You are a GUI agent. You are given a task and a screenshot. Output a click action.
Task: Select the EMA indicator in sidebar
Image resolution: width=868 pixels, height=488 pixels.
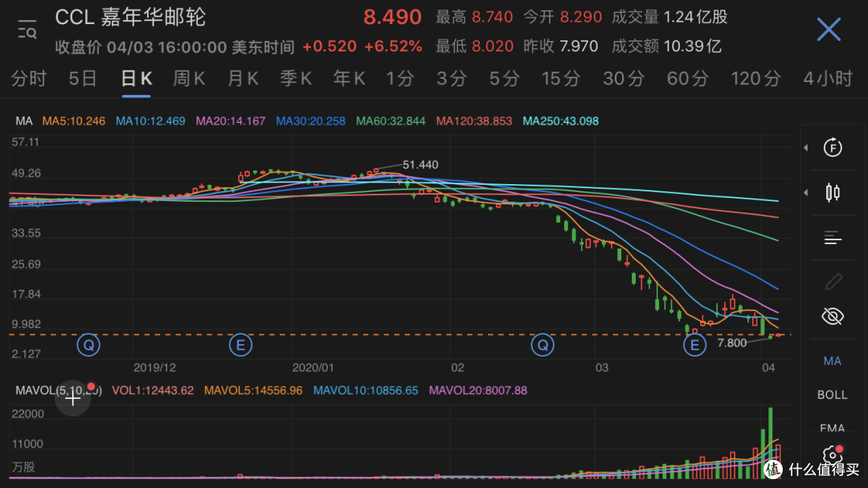pyautogui.click(x=832, y=428)
